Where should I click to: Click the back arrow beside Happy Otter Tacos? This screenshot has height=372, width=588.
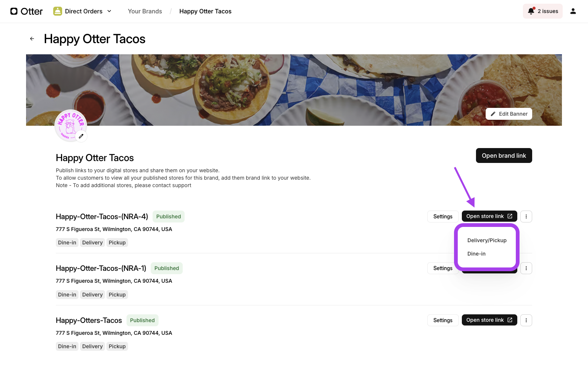pos(32,39)
